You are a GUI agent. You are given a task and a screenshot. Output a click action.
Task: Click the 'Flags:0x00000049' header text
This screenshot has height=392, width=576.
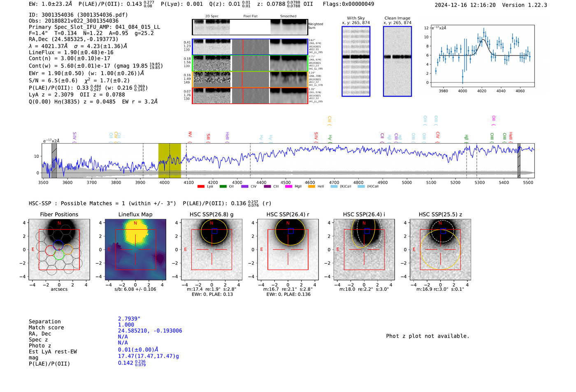[x=348, y=4]
